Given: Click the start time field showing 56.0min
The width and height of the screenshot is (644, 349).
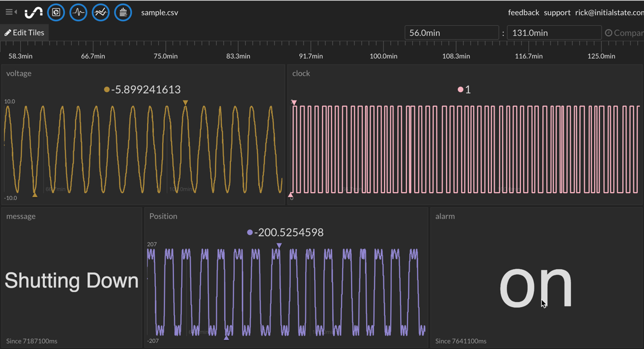Looking at the screenshot, I should click(451, 33).
